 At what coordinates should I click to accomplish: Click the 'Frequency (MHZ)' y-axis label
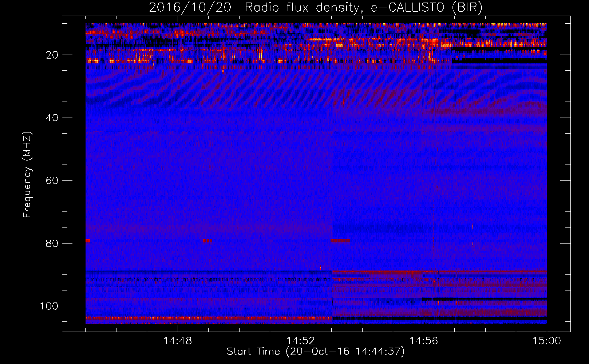coord(27,175)
